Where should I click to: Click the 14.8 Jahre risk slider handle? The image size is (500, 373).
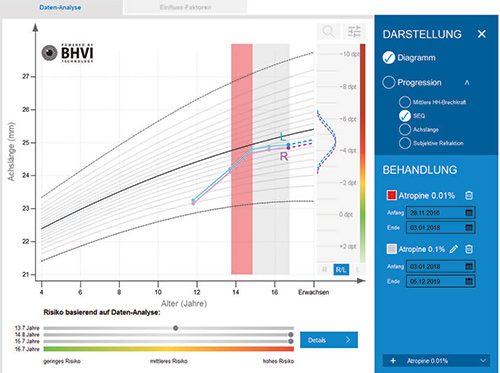pos(291,335)
